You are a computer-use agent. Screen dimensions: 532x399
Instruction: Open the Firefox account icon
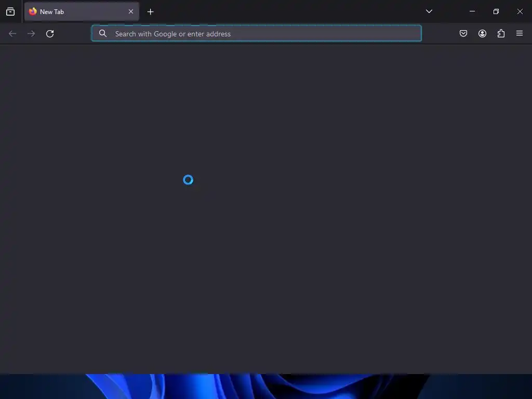(482, 33)
